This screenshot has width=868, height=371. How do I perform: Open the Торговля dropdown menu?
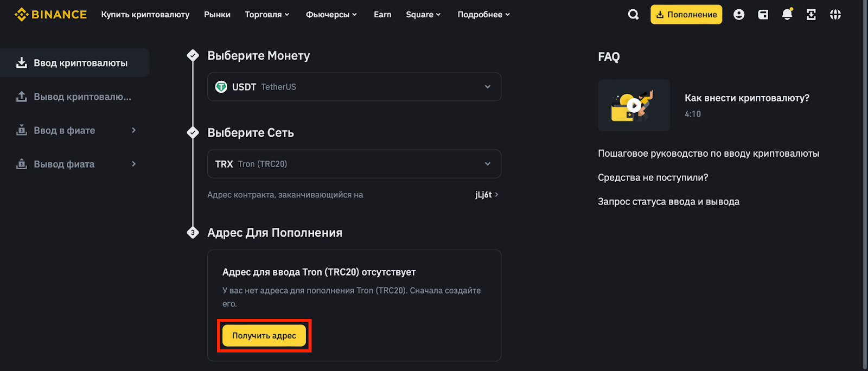click(x=267, y=15)
